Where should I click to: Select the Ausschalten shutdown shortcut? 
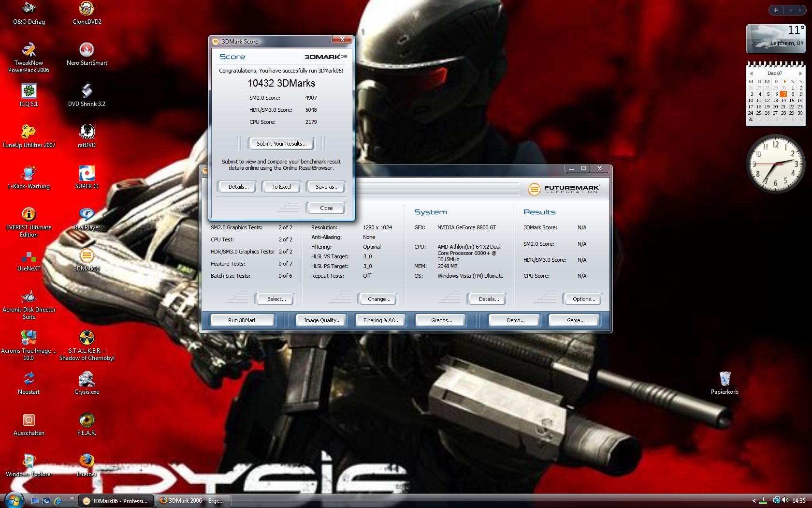click(x=29, y=425)
